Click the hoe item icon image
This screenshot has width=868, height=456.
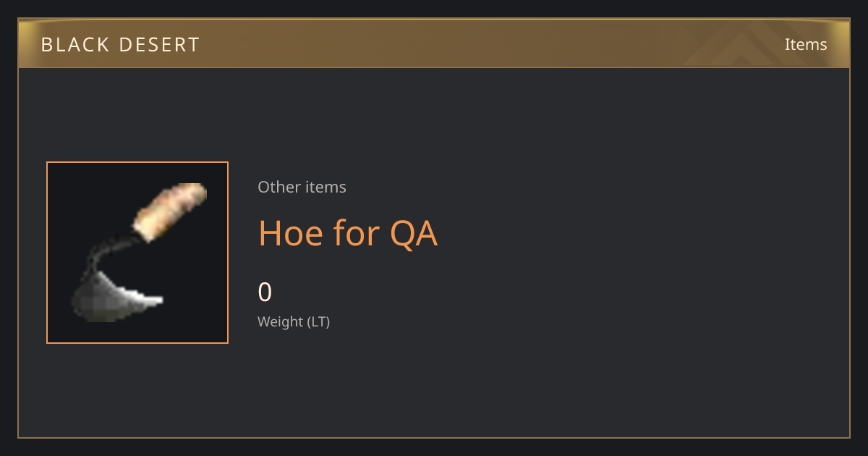pos(137,253)
